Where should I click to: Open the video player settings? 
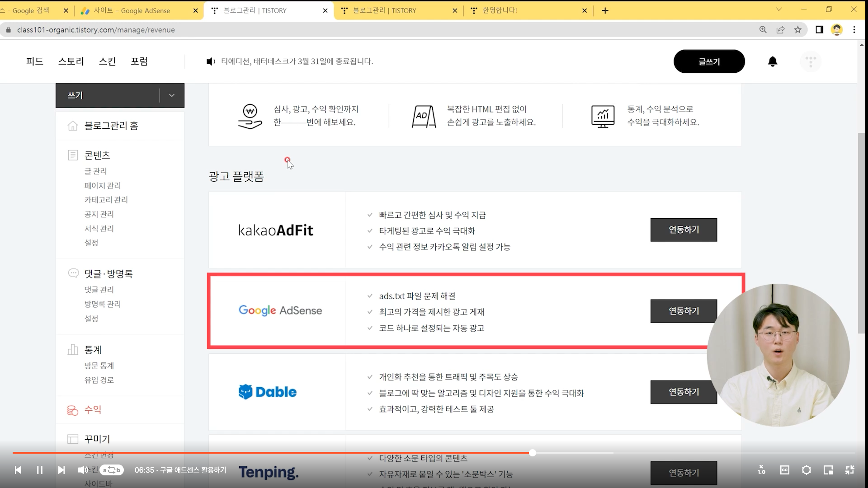806,470
